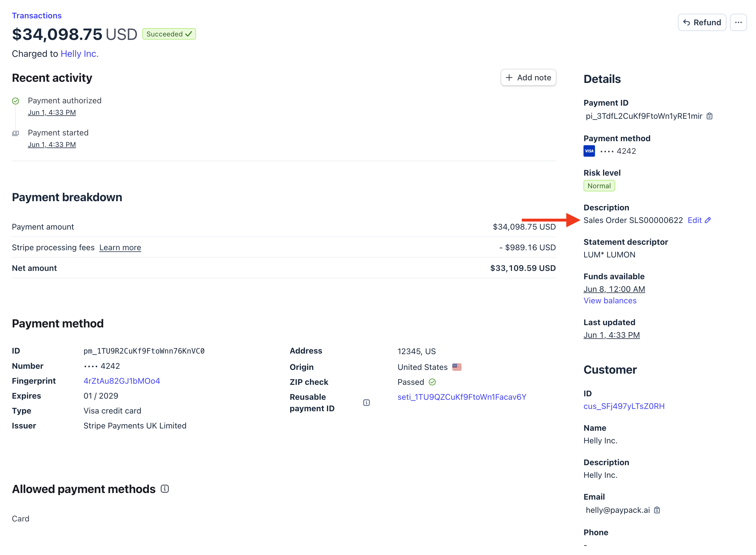Click the Visa card logo in Details
The width and height of the screenshot is (756, 555).
589,151
